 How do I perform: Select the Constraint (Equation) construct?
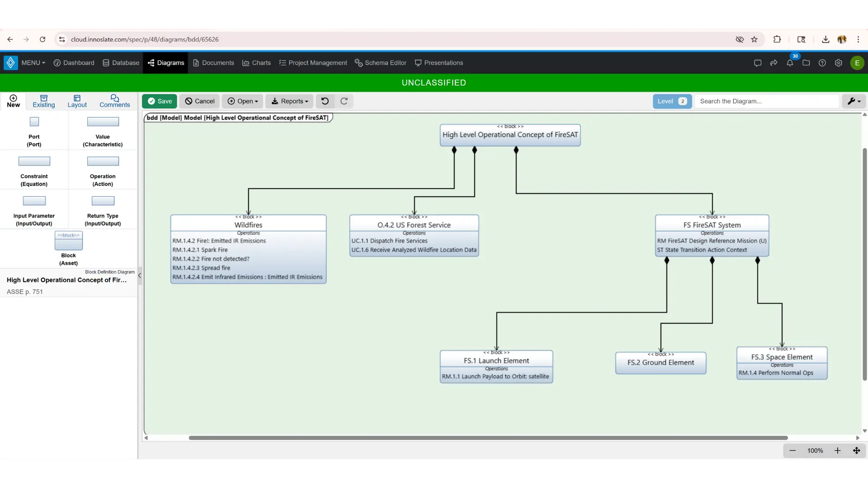pos(34,171)
